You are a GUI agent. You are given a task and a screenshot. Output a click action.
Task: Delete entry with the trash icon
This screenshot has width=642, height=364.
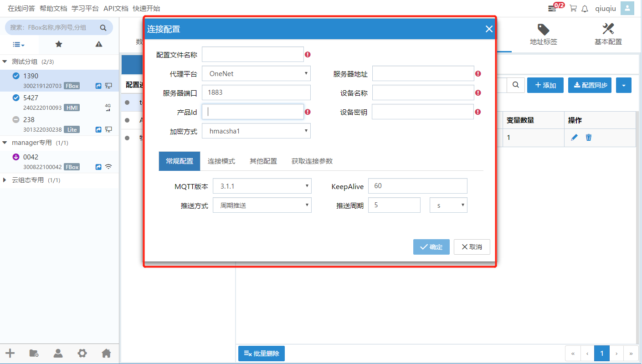(589, 137)
